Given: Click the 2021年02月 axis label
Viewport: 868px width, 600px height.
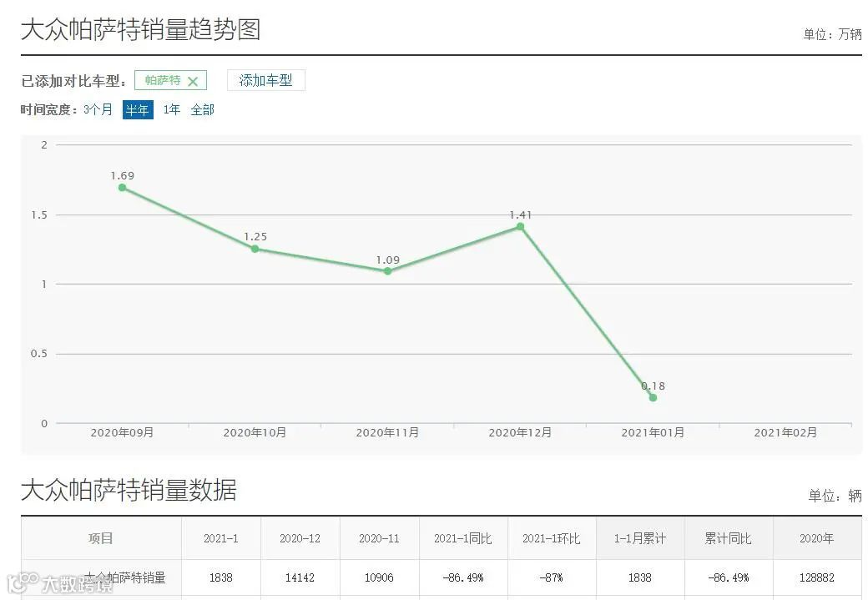Looking at the screenshot, I should point(785,433).
